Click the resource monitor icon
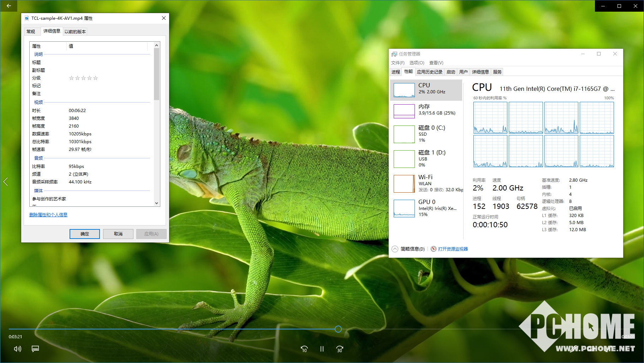The width and height of the screenshot is (644, 363). 434,249
